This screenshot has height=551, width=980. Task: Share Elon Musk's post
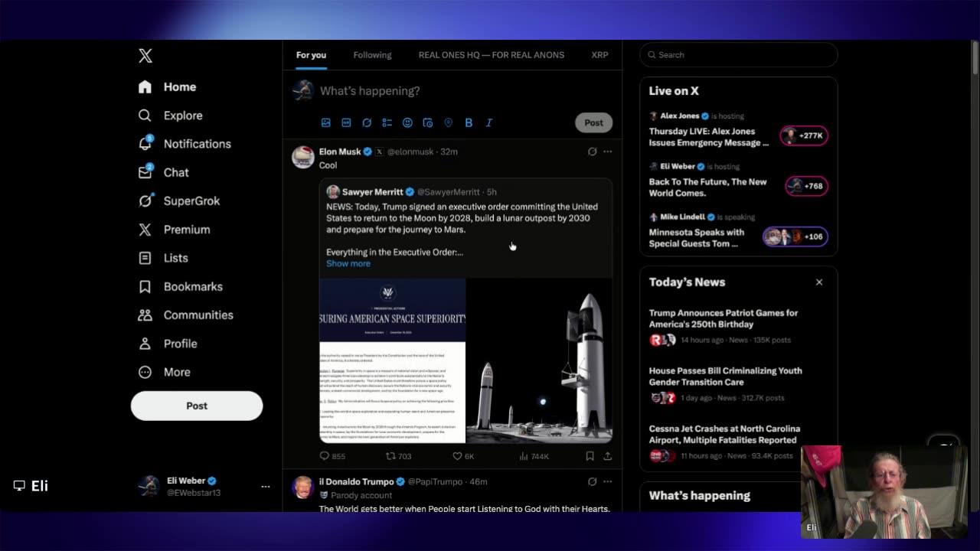607,456
